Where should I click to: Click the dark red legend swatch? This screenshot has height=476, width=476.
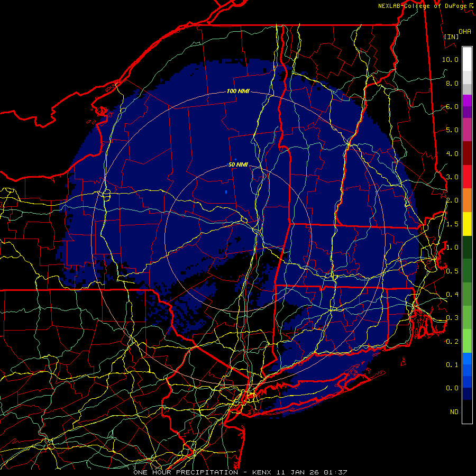(x=467, y=153)
